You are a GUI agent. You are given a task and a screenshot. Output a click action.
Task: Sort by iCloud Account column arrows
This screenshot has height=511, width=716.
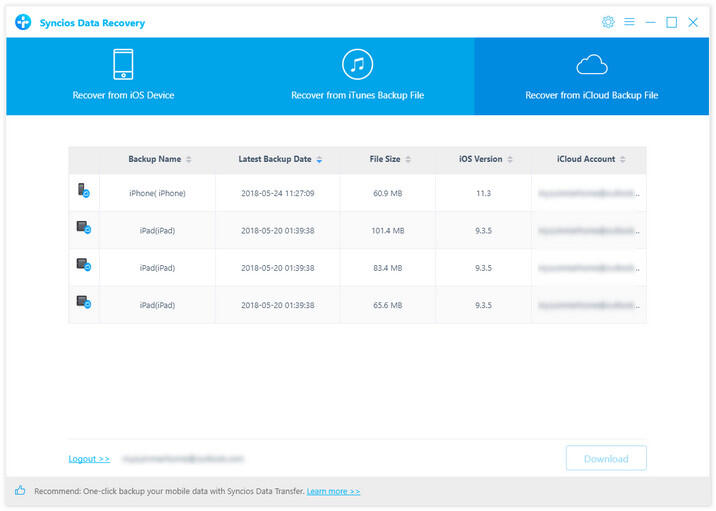pyautogui.click(x=624, y=160)
